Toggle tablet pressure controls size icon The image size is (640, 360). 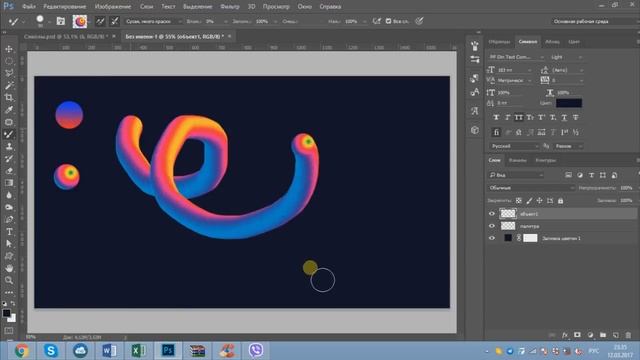pos(419,21)
